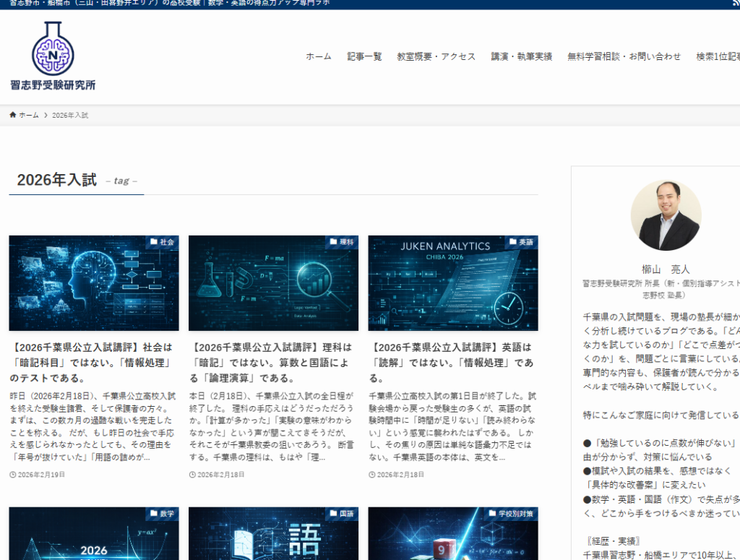Click the author profile photo of 櫛山 亮人

(x=665, y=215)
